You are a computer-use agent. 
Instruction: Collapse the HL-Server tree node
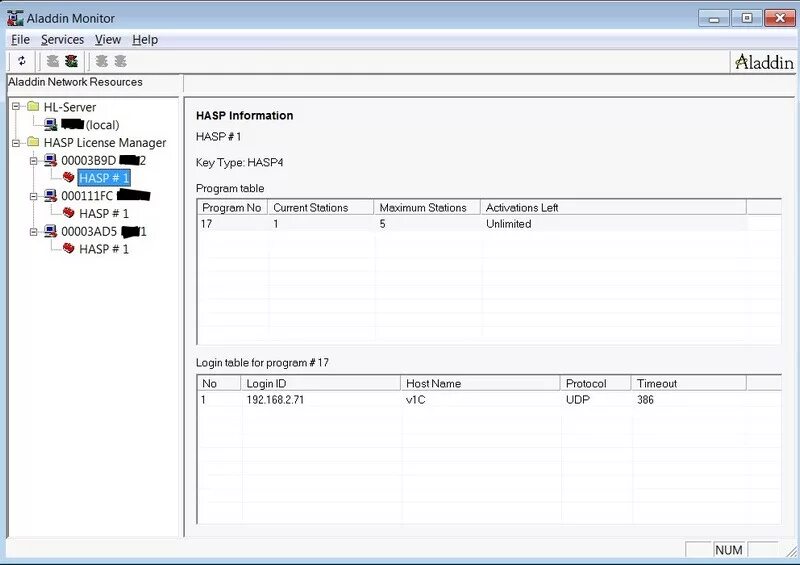tap(16, 107)
